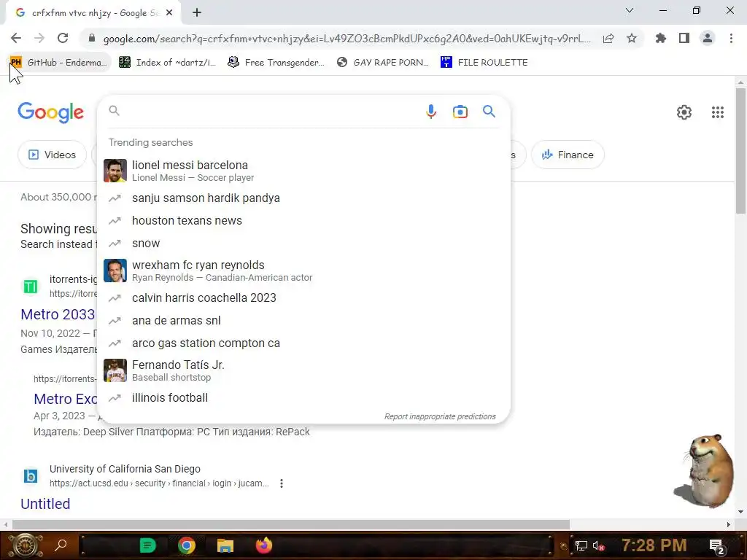Open the GitHub - Enderma bookmark
The width and height of the screenshot is (747, 560).
59,63
